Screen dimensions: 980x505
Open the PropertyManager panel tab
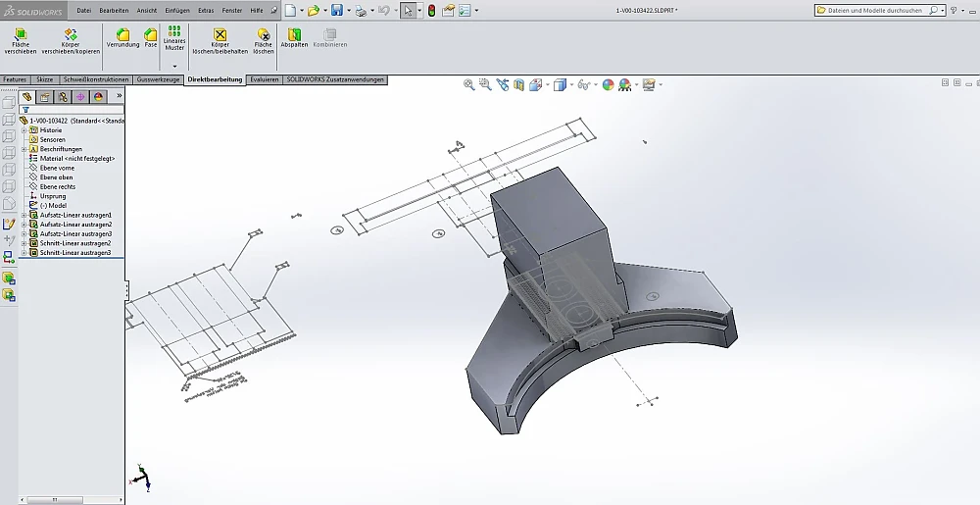pos(44,96)
